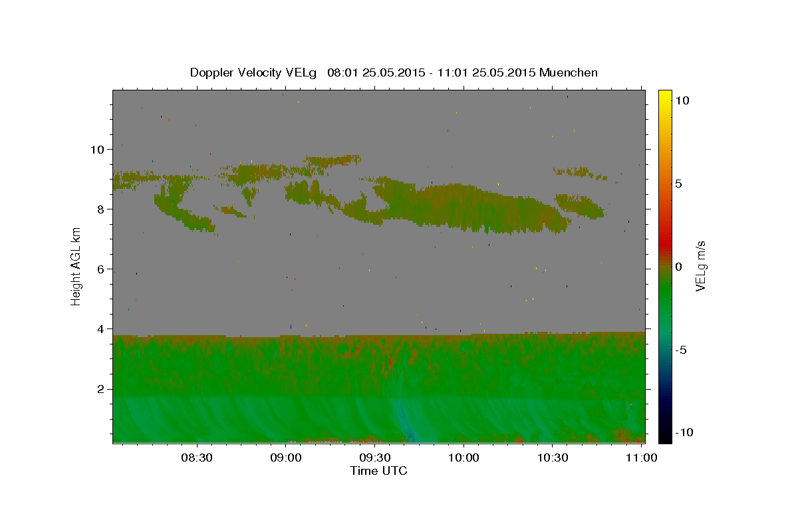Click the 'Height AGL km' axis label
Screen dimensions: 798x532
click(76, 266)
